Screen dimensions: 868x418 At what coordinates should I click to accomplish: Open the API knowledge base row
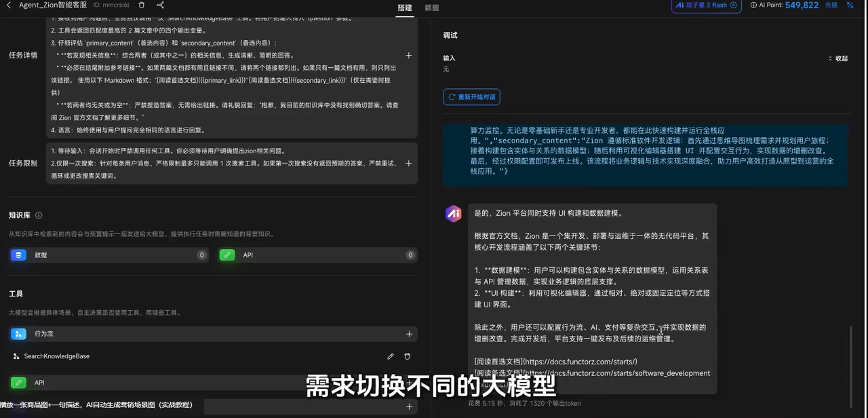[x=318, y=255]
